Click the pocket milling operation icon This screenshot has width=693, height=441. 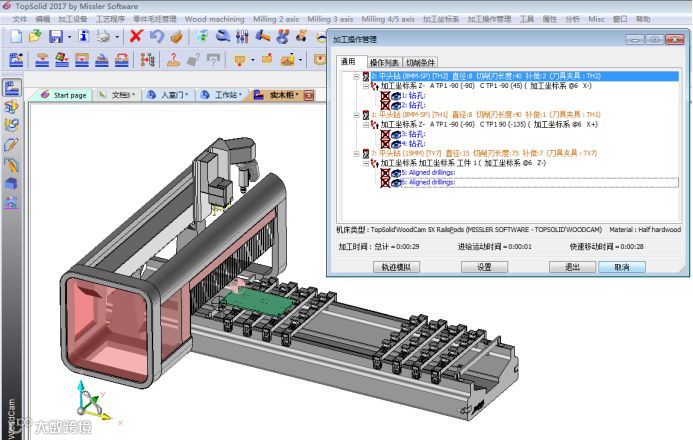pyautogui.click(x=82, y=59)
